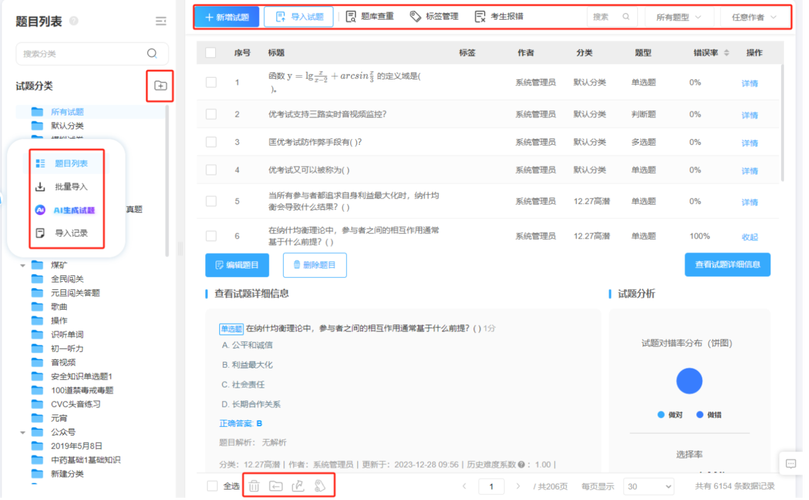The width and height of the screenshot is (809, 500).
Task: Check the box for question row 6
Action: 211,236
